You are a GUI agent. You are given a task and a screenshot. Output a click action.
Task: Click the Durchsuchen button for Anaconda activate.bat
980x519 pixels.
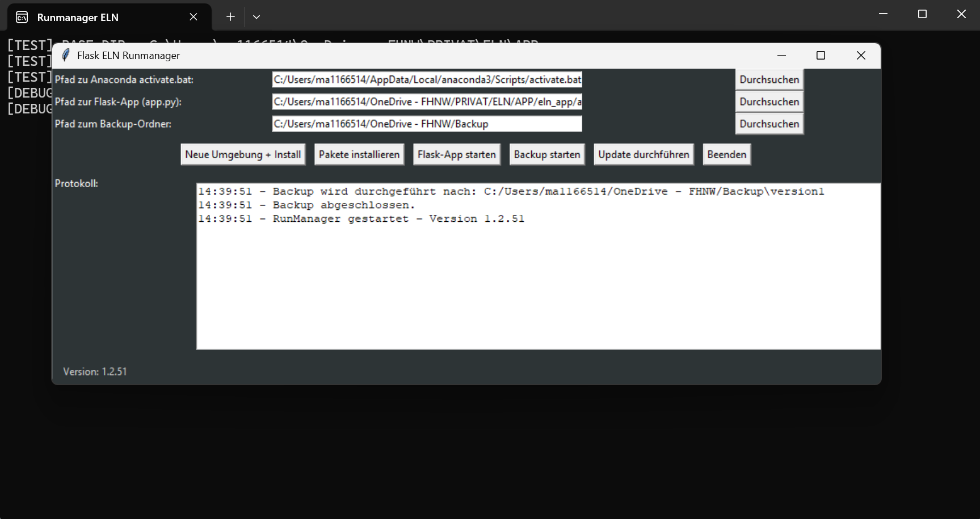pos(769,79)
